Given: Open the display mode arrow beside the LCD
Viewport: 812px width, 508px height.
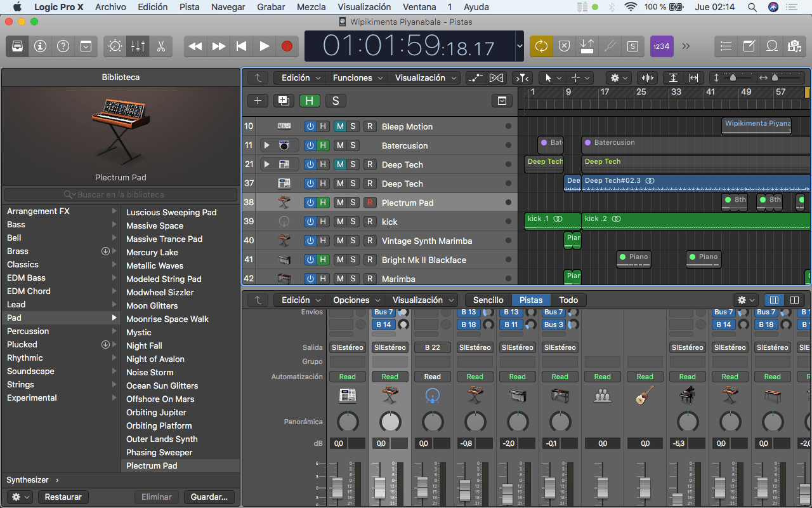Looking at the screenshot, I should point(520,46).
